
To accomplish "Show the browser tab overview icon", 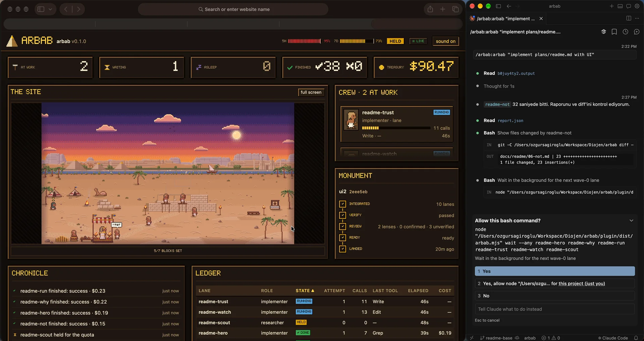I will 455,9.
